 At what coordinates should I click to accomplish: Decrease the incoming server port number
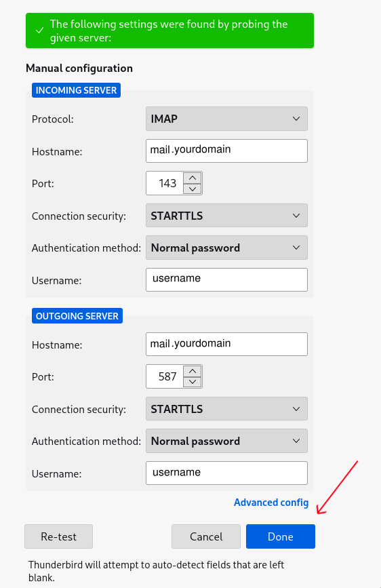click(x=193, y=189)
